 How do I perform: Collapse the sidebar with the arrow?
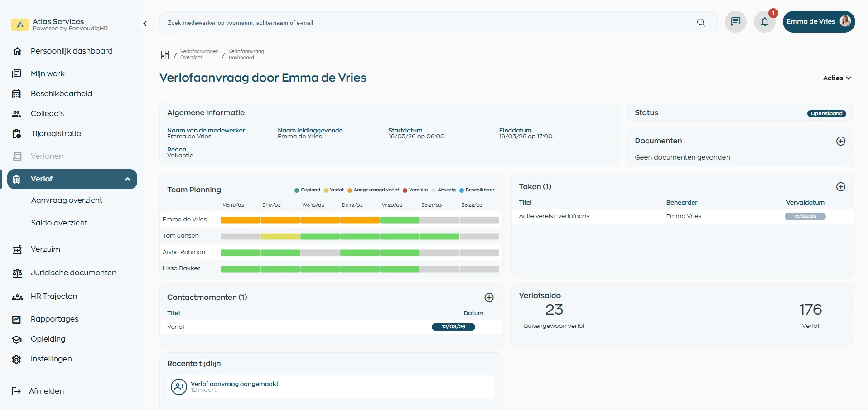coord(145,24)
